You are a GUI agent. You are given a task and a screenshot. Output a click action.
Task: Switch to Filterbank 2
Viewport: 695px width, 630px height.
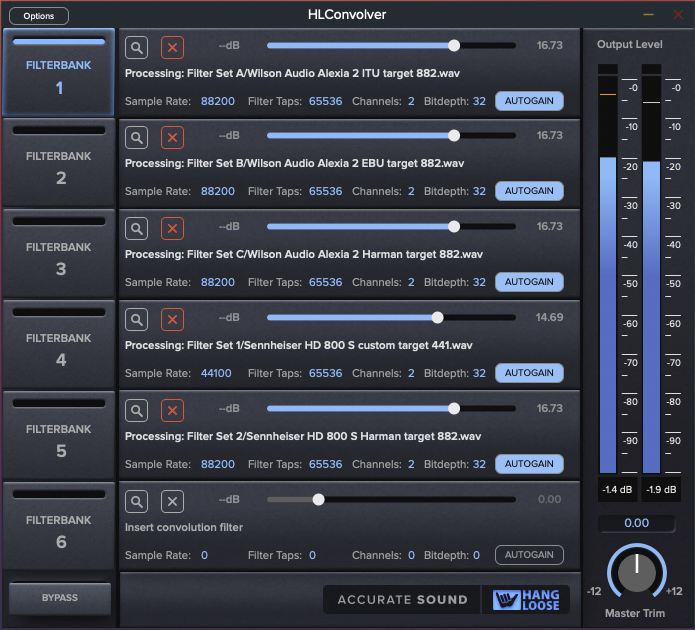click(59, 163)
